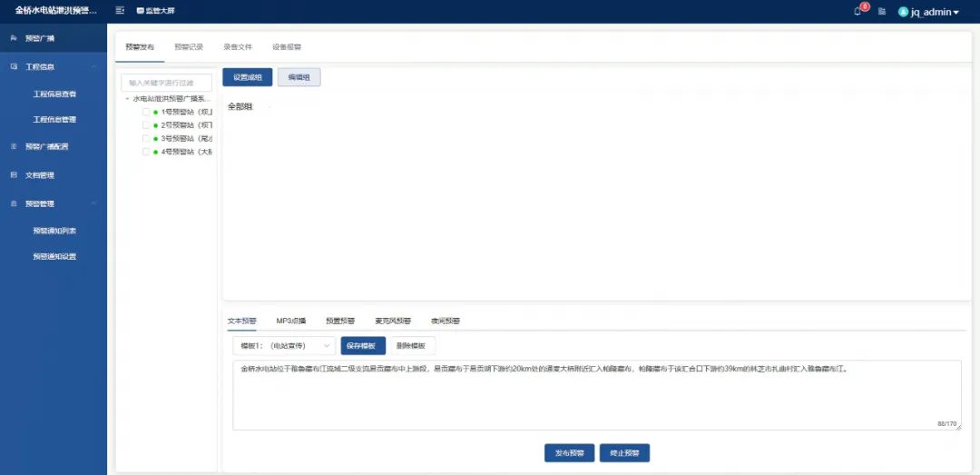Tick the 2号预警站 checkbox
980x475 pixels.
[x=146, y=125]
